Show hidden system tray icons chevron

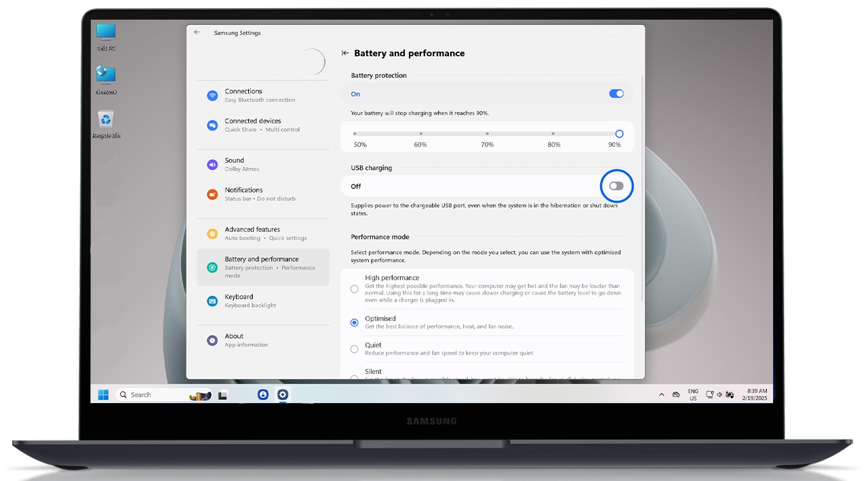point(661,394)
